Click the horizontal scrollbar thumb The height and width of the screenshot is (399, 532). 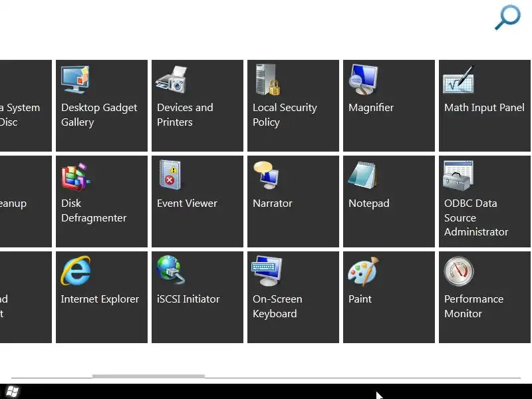[148, 376]
